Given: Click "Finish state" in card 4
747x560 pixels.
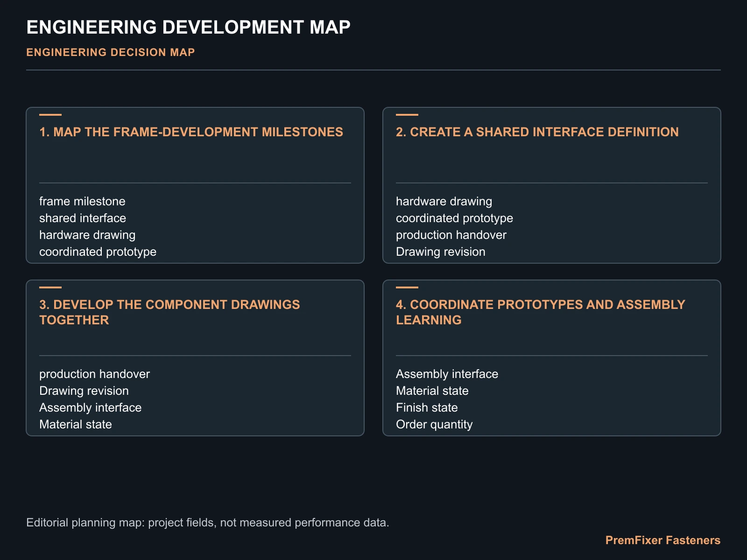Looking at the screenshot, I should pos(427,407).
